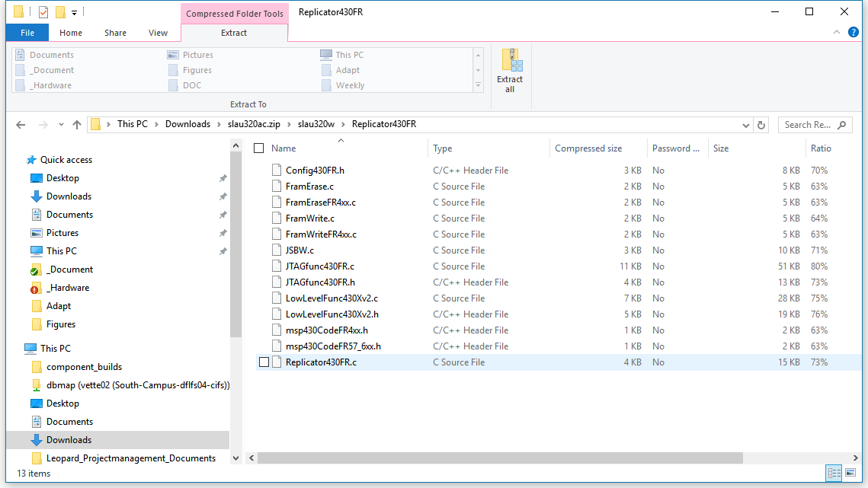Image resolution: width=868 pixels, height=488 pixels.
Task: Click the dbmap network drive icon
Action: click(37, 385)
